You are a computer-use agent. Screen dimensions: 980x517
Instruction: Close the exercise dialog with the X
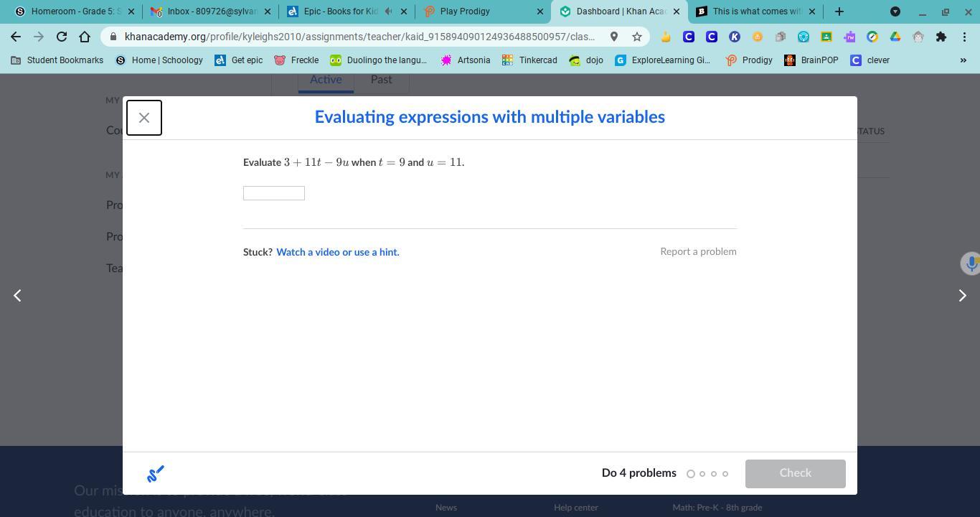click(x=144, y=118)
